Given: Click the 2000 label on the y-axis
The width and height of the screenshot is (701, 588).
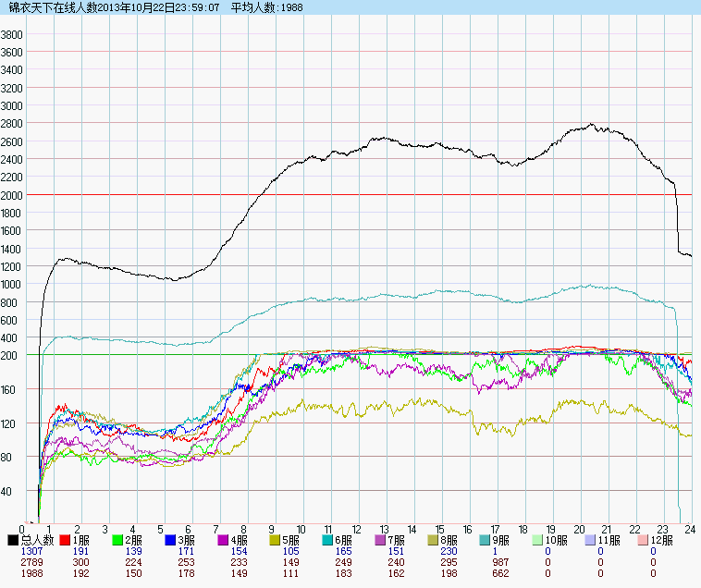Looking at the screenshot, I should [11, 195].
